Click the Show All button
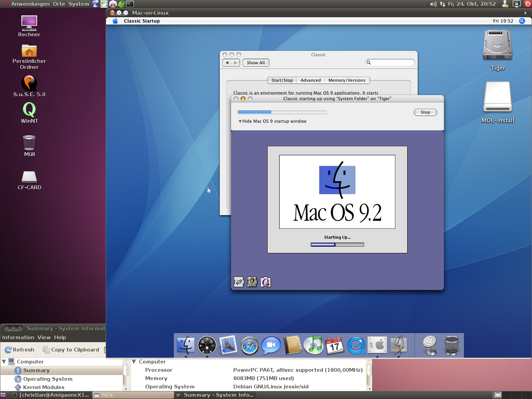This screenshot has height=399, width=532. (256, 63)
